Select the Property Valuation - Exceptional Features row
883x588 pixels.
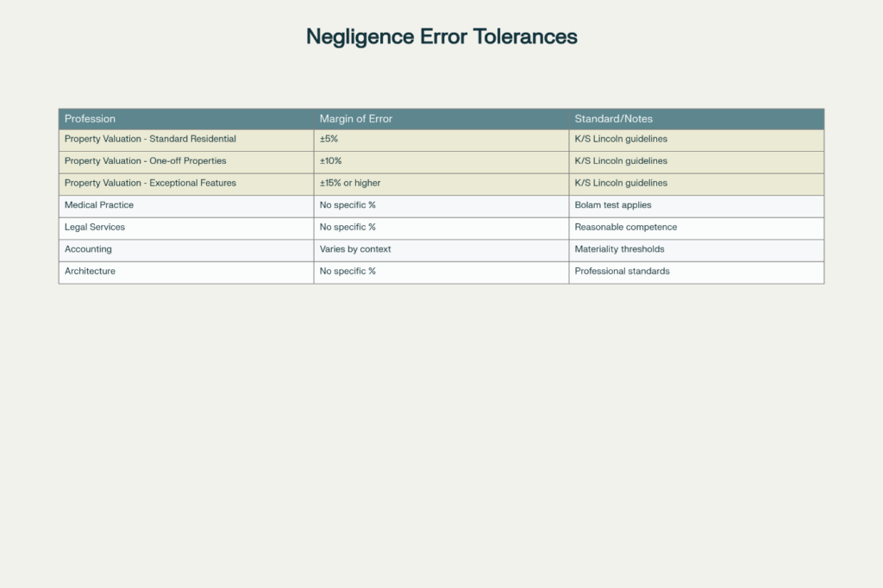152,183
